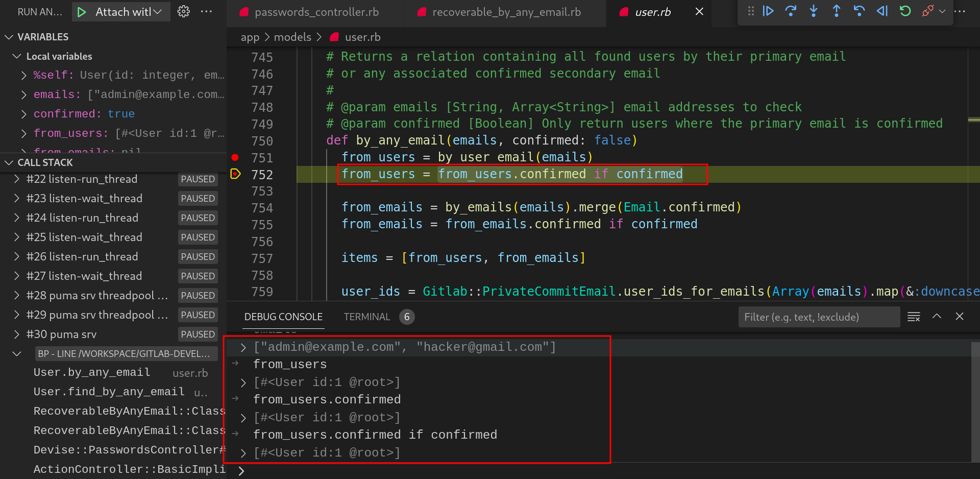Toggle the breakpoint on line 751
Viewport: 980px width, 479px height.
[235, 157]
